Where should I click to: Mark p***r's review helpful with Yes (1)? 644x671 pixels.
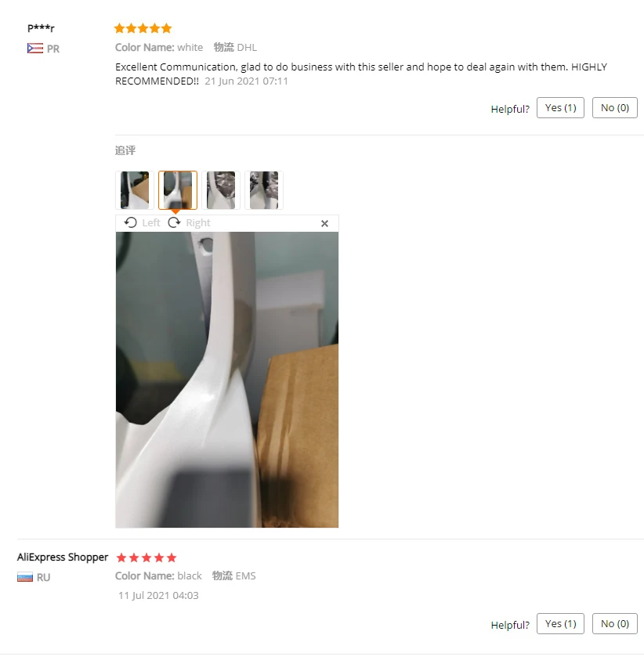560,108
